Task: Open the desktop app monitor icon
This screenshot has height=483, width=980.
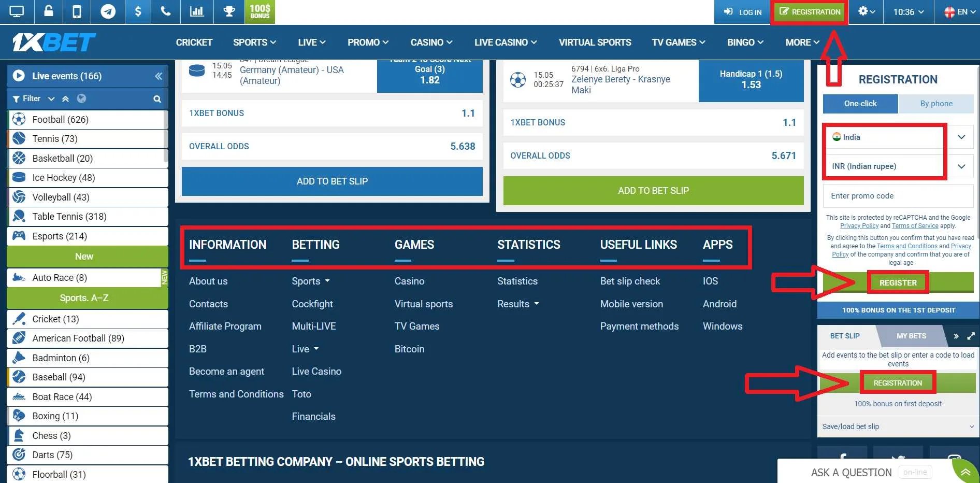Action: point(17,11)
